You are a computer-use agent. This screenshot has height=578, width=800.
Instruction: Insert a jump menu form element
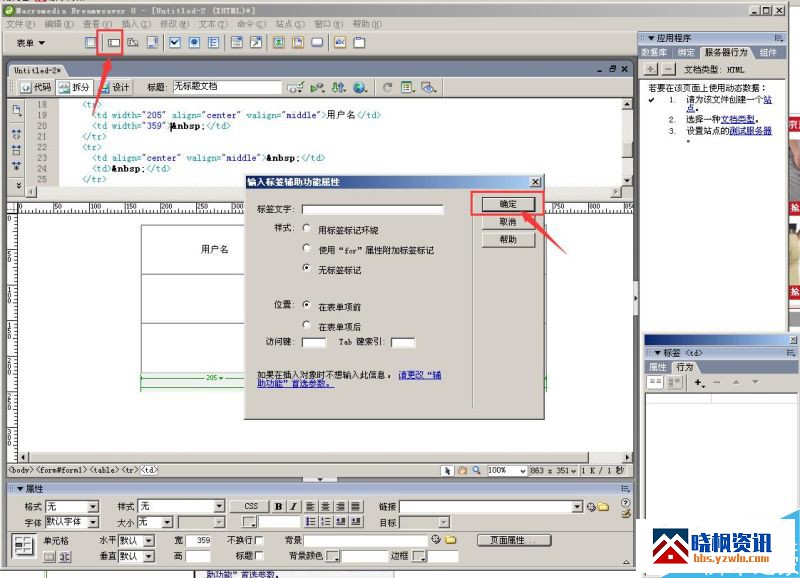(256, 43)
